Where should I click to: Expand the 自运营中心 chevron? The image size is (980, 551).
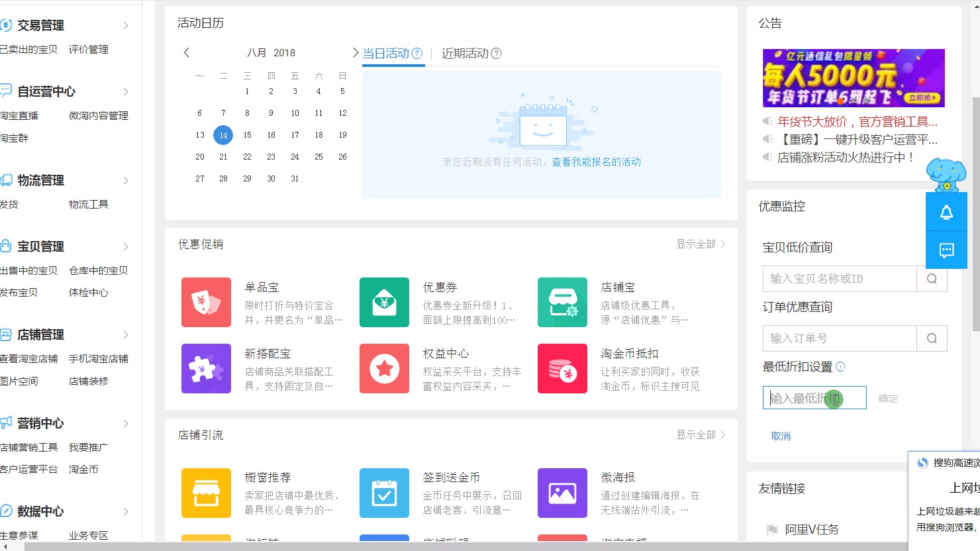(126, 91)
